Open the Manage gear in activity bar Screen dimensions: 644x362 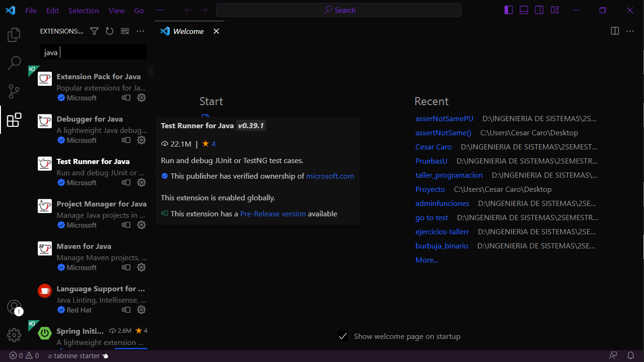click(x=14, y=335)
